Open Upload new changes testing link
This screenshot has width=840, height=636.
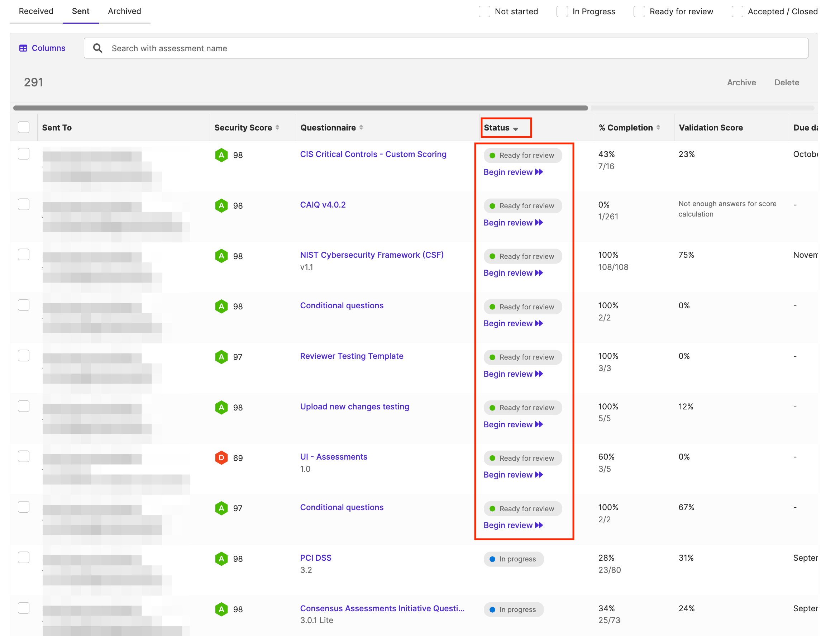[x=354, y=407]
